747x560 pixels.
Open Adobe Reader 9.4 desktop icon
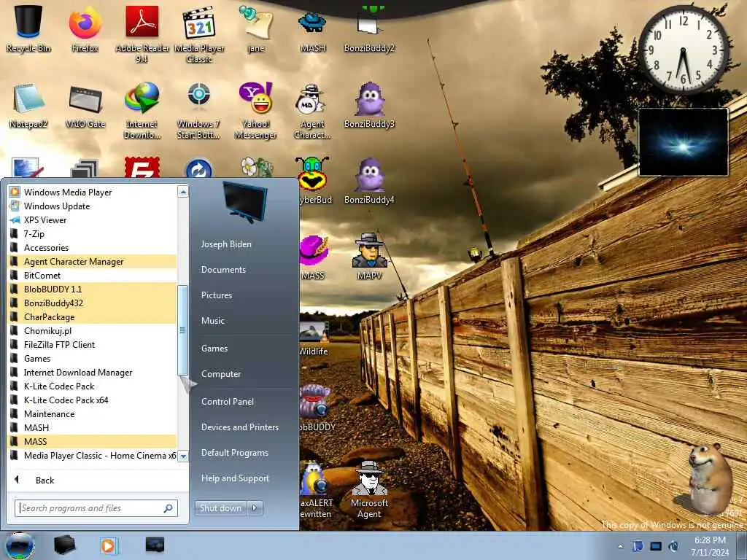click(142, 34)
